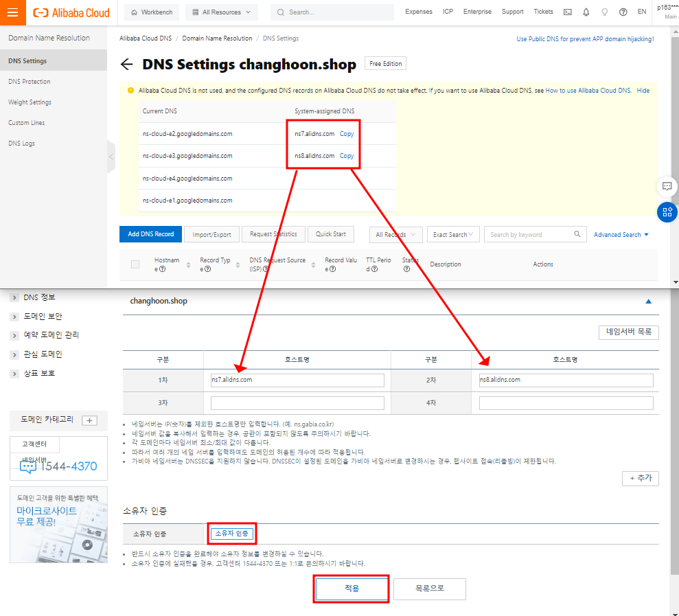The image size is (679, 616).
Task: Open the ICP top menu
Action: (x=448, y=12)
